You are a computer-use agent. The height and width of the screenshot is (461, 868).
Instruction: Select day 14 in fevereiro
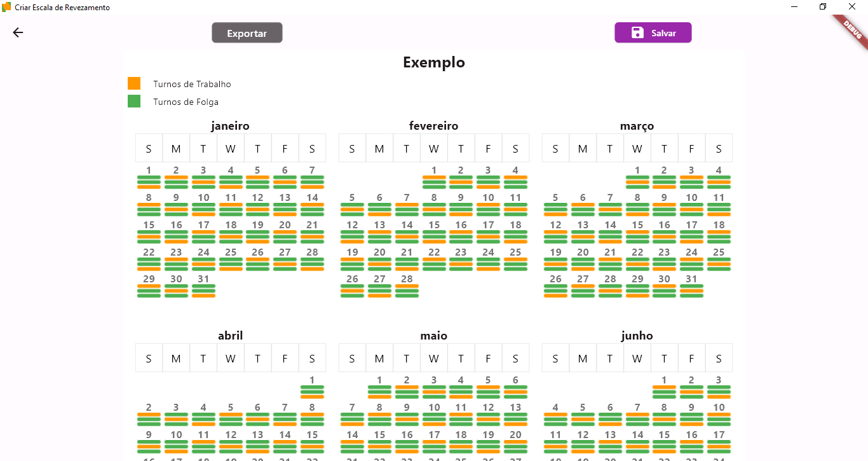tap(407, 225)
